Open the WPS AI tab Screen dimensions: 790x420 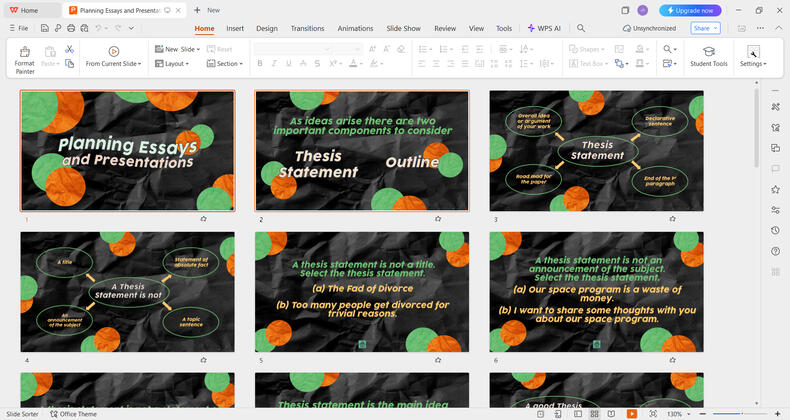[544, 28]
